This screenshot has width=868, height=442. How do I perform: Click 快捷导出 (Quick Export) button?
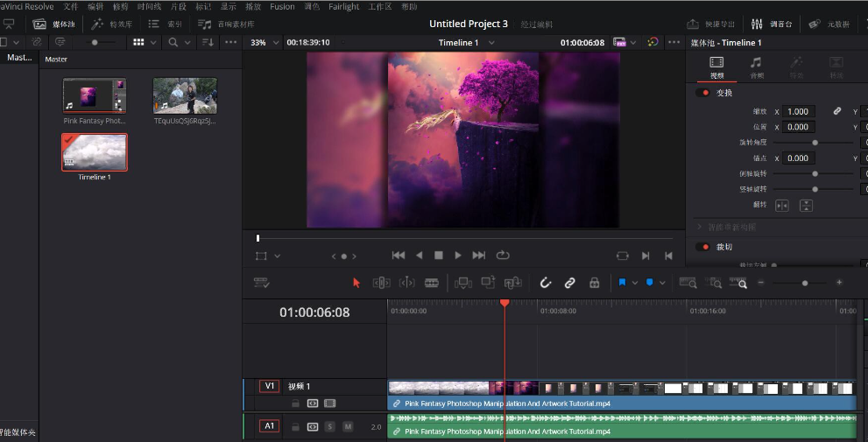711,25
